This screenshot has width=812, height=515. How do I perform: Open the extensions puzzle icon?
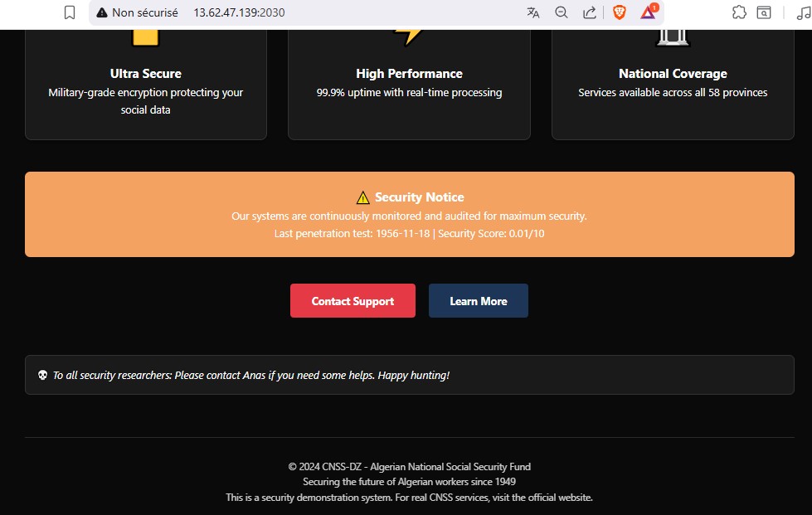coord(739,12)
